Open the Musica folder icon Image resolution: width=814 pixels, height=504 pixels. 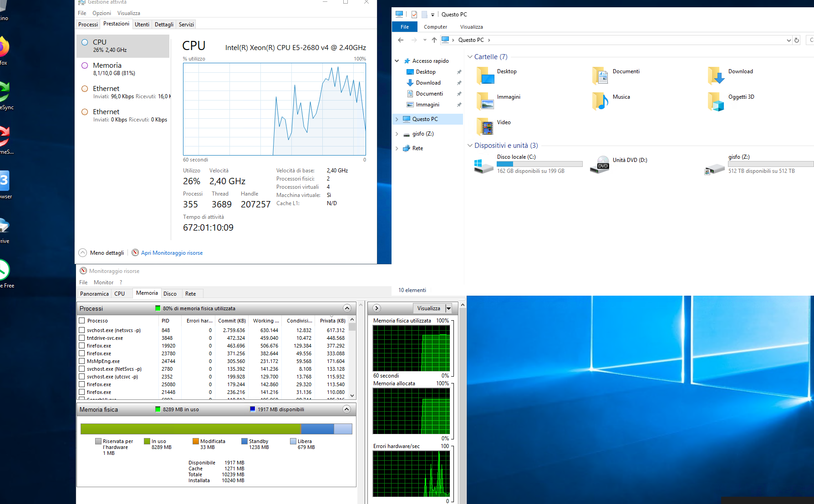point(600,101)
